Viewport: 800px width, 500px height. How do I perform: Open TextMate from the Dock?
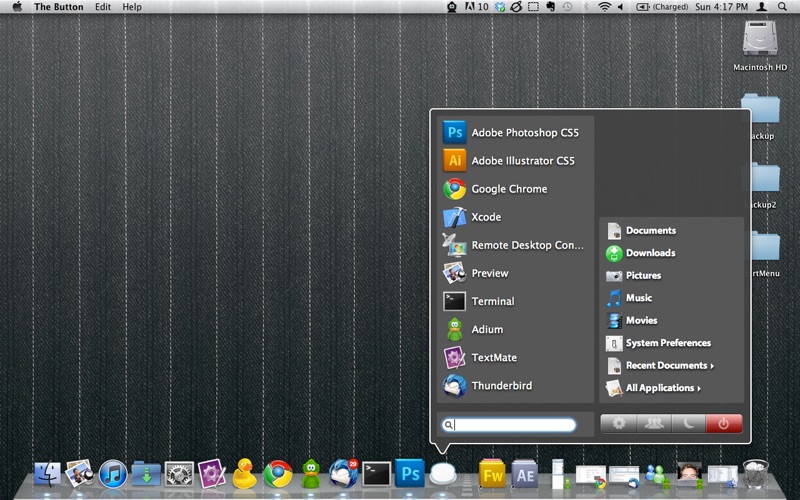(212, 473)
